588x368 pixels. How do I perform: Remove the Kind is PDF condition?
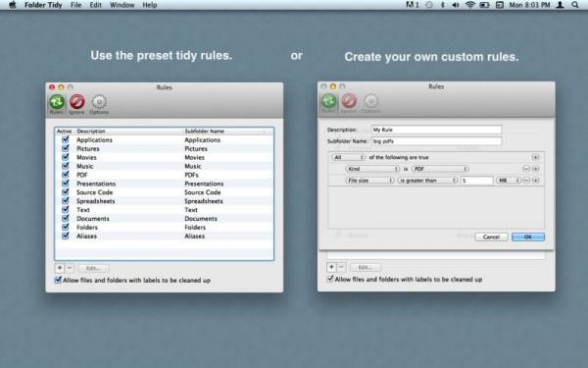526,169
